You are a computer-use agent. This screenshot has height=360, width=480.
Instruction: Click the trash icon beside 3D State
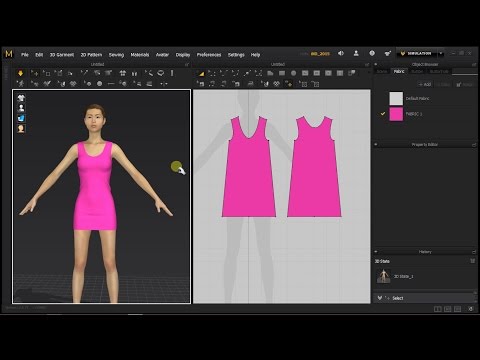[472, 261]
